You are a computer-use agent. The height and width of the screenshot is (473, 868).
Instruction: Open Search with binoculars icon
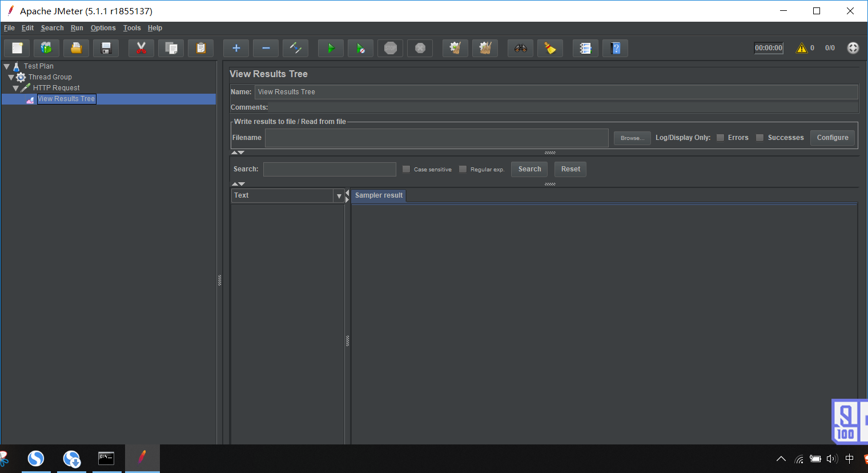[520, 49]
